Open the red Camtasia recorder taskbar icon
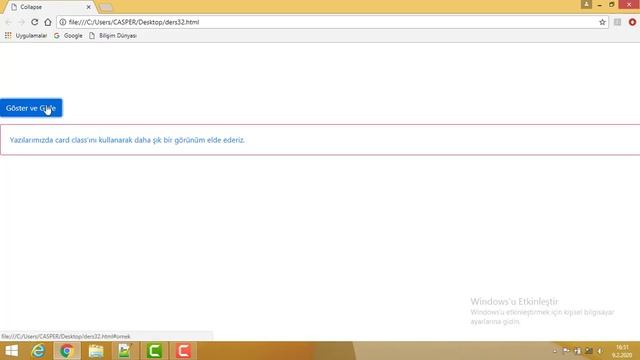 [x=183, y=351]
